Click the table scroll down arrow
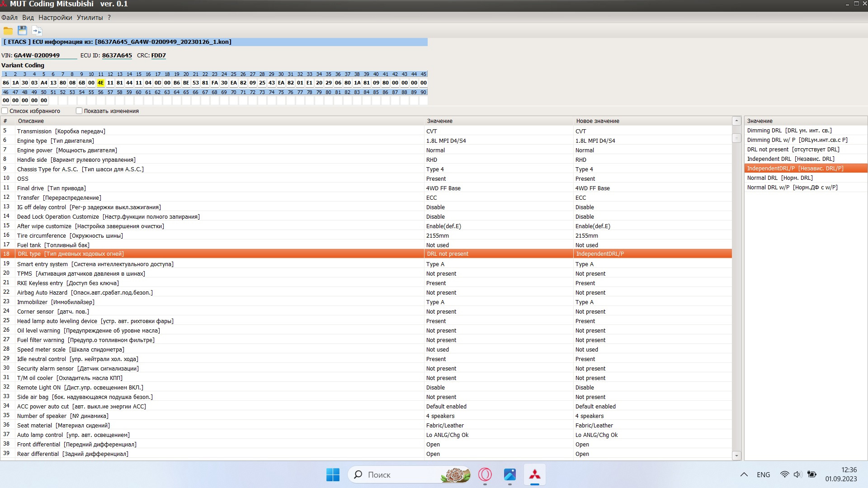 pyautogui.click(x=736, y=455)
